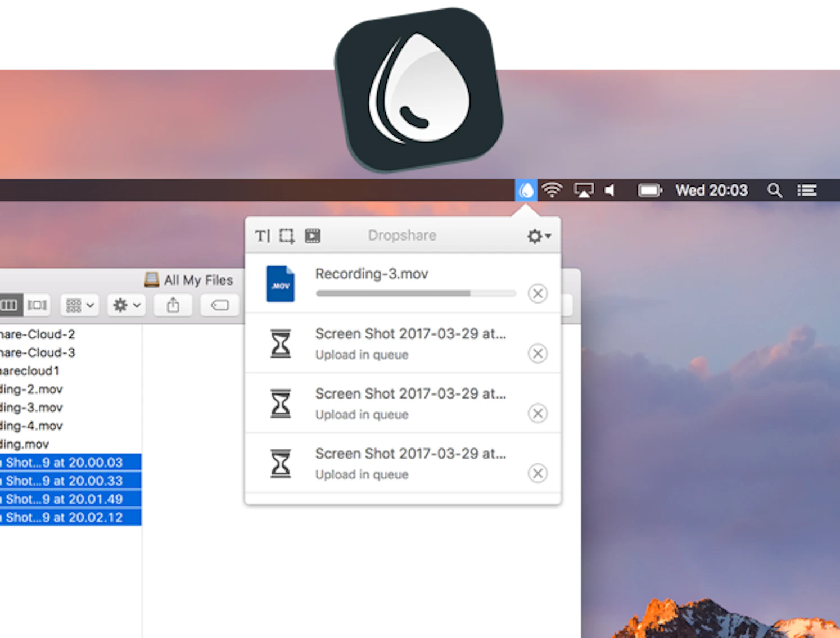Start a screenshot selection capture in Dropshare
Image resolution: width=840 pixels, height=638 pixels.
287,236
